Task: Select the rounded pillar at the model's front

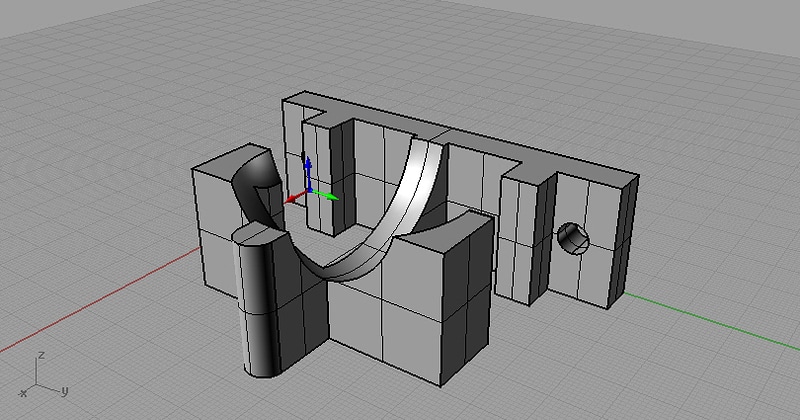Action: click(262, 302)
